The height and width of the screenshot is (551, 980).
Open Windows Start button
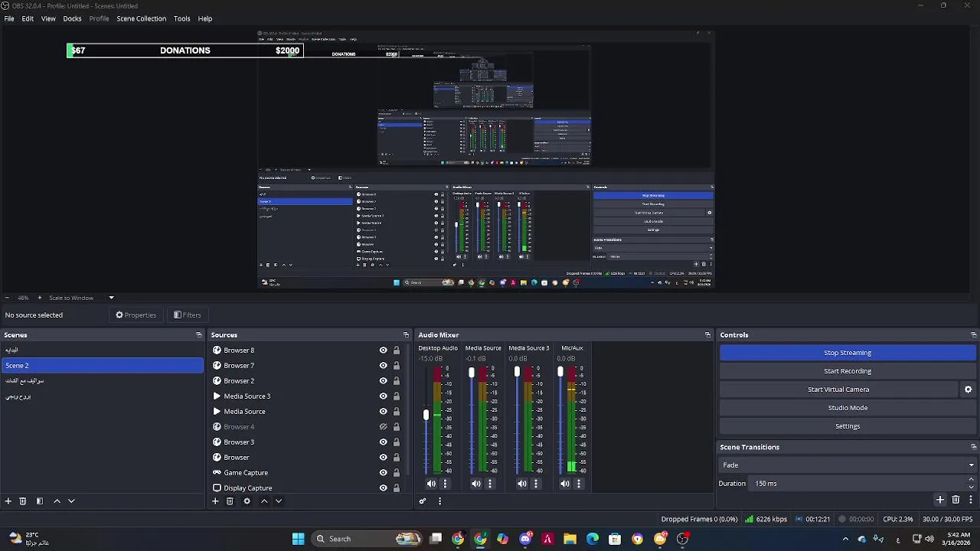click(298, 539)
